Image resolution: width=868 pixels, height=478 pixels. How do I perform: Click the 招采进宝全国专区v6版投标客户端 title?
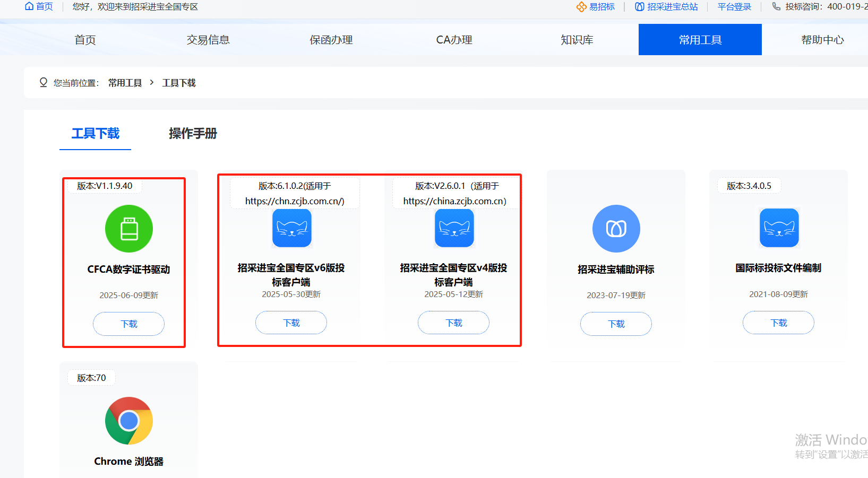291,275
